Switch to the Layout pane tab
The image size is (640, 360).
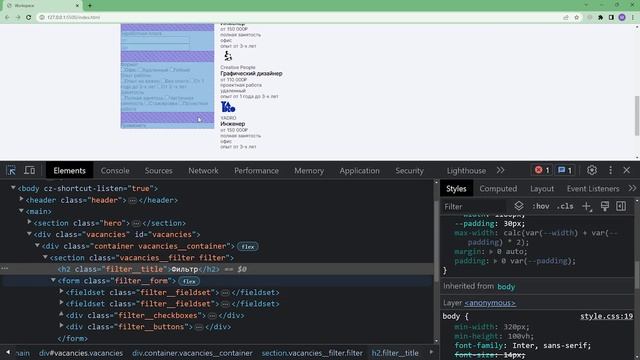[x=542, y=189]
